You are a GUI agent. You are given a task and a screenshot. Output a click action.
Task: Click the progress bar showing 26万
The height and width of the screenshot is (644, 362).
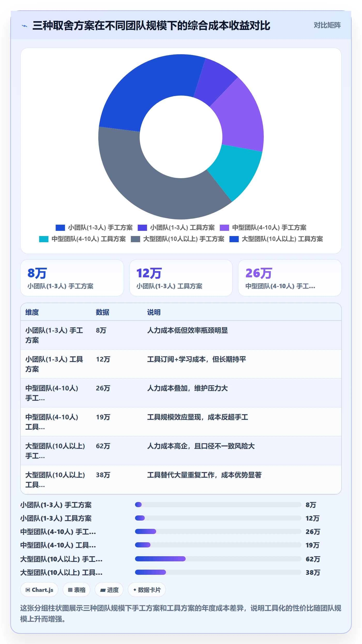(x=218, y=531)
